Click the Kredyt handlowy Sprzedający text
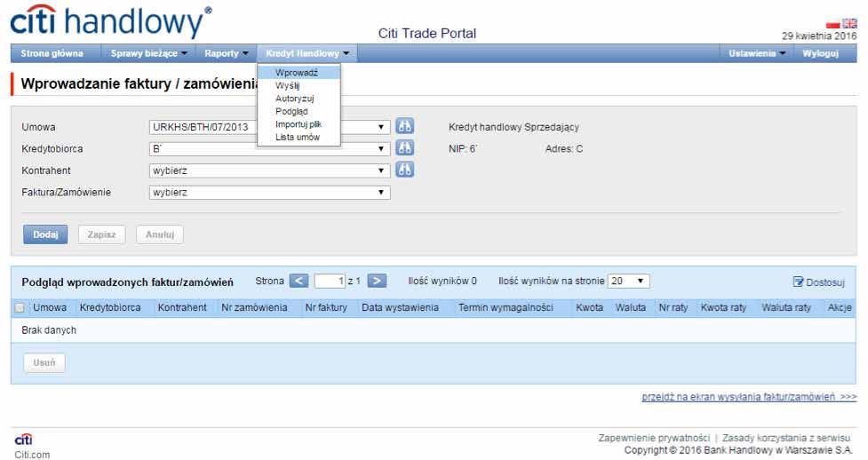Viewport: 868px width, 460px height. (514, 127)
